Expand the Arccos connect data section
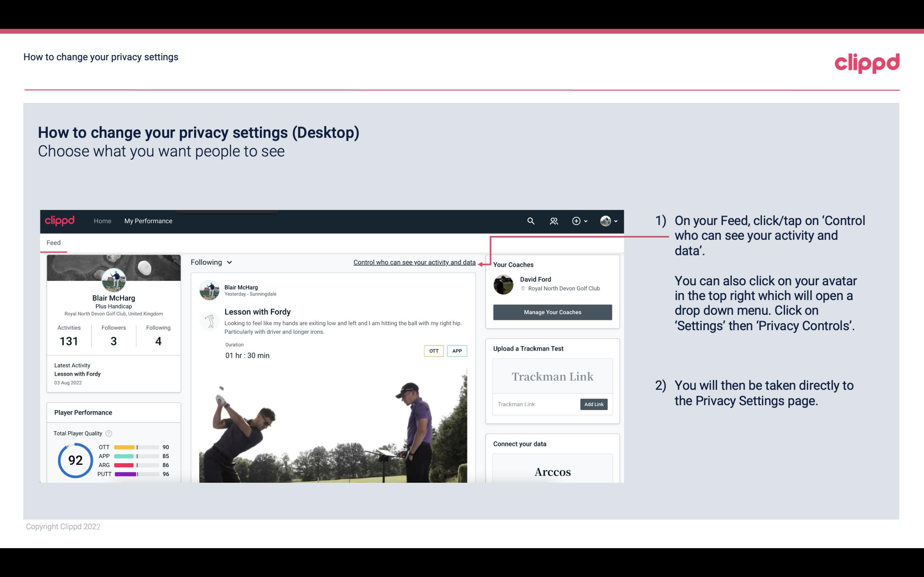Viewport: 924px width, 577px height. click(x=553, y=472)
